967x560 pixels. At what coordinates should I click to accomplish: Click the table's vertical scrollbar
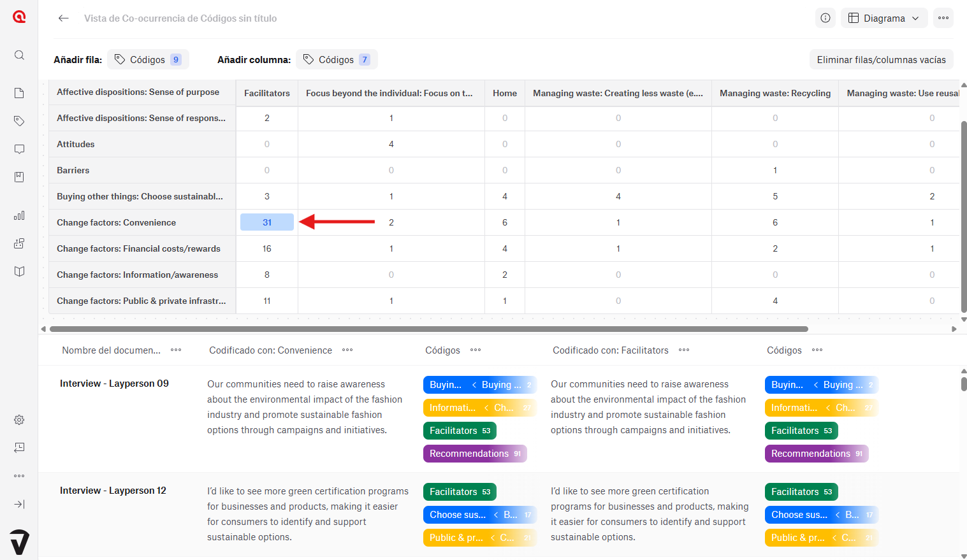pos(964,217)
